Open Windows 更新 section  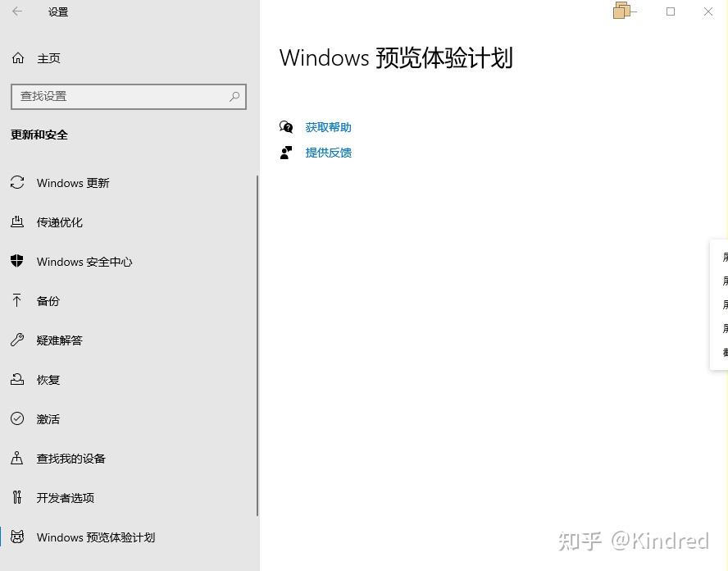(x=73, y=183)
